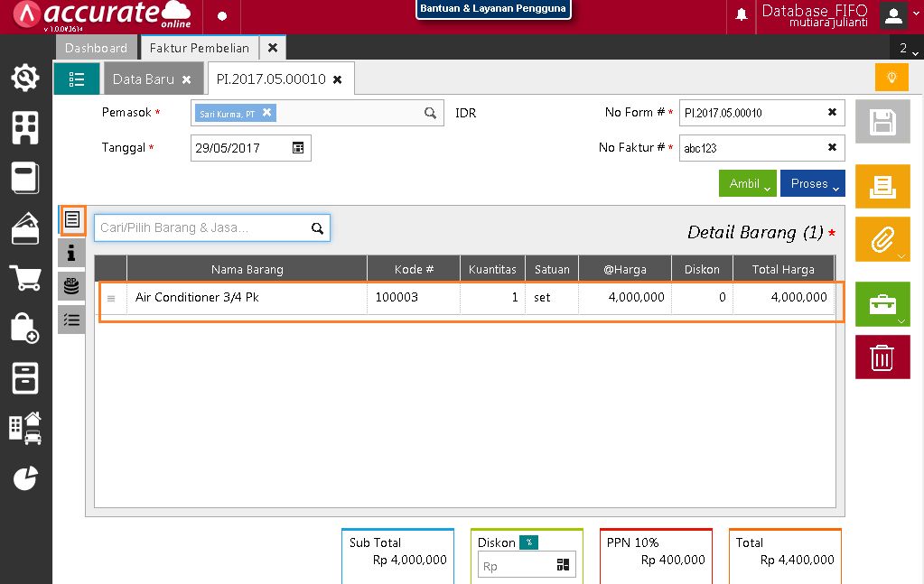Print the invoice with the orange printer icon
The width and height of the screenshot is (924, 584).
pos(882,186)
